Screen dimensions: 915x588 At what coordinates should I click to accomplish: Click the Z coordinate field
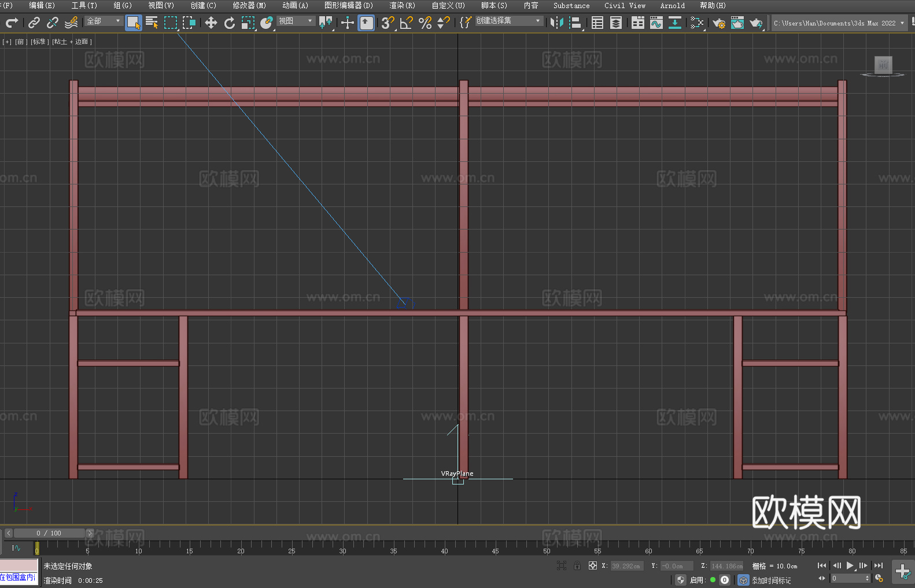(x=726, y=566)
